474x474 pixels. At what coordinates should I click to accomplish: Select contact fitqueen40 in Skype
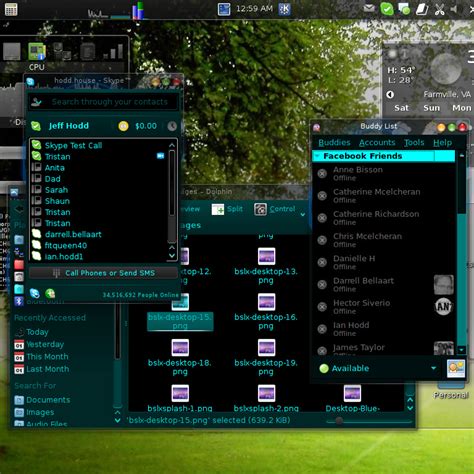(x=66, y=246)
